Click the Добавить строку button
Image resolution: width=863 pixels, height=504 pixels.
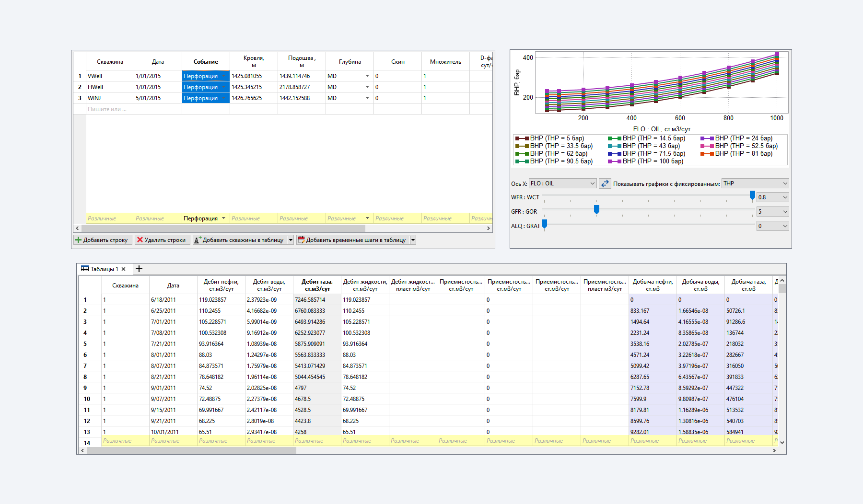pos(102,240)
